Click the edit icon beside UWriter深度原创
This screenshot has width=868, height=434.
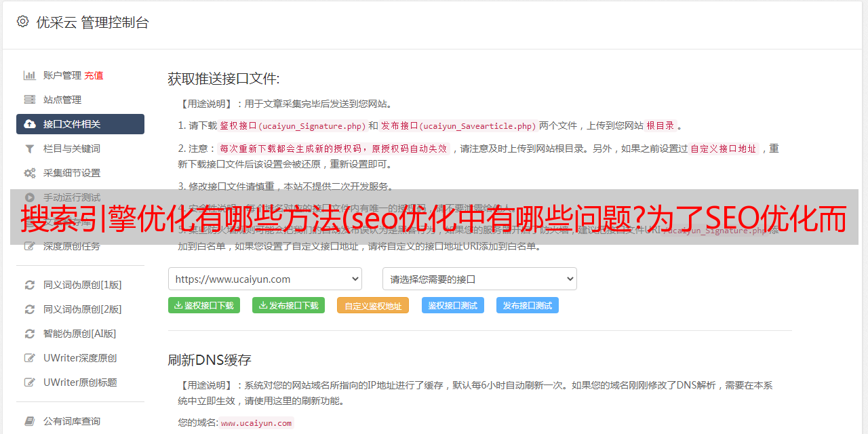(30, 358)
